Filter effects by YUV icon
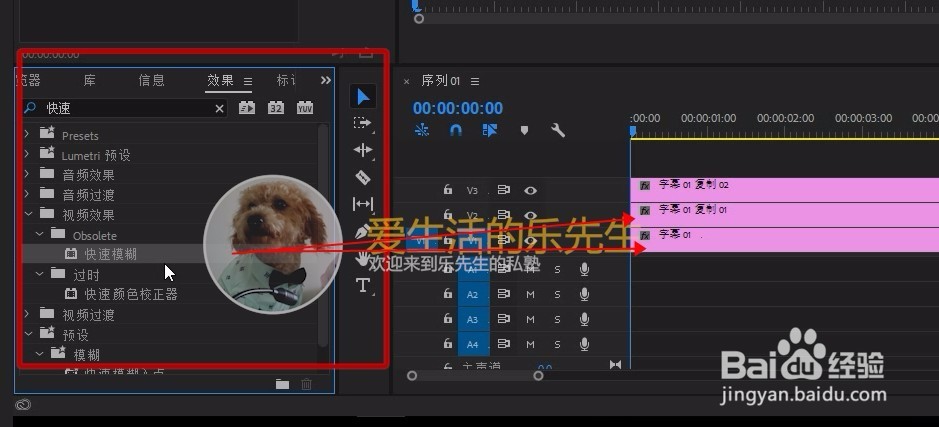 click(305, 108)
